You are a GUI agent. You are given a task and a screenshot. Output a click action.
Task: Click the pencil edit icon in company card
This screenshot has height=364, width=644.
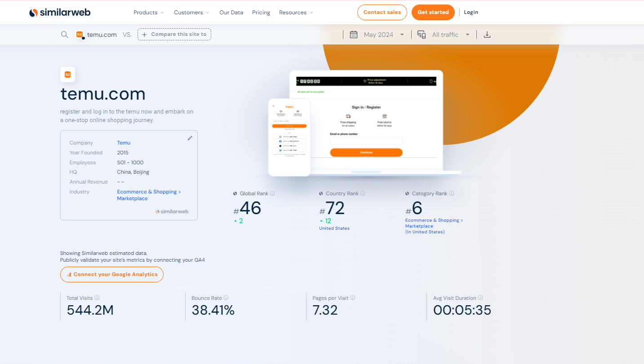[x=190, y=138]
